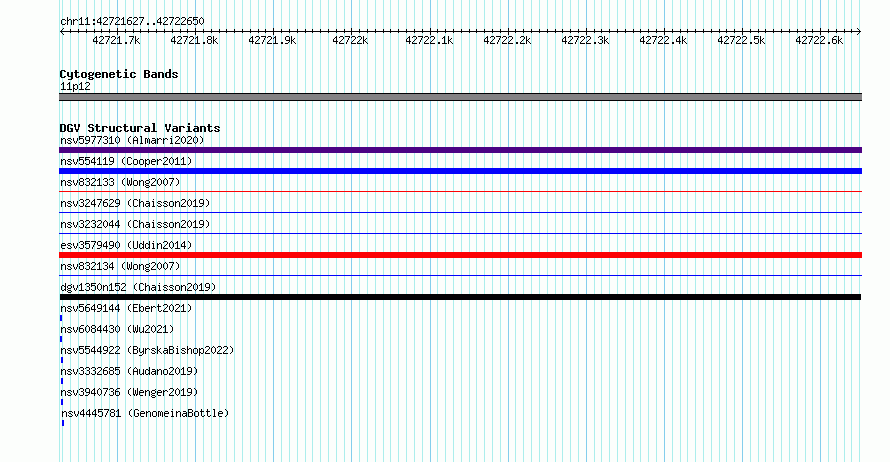The image size is (890, 462).
Task: Click the 42722.1k ruler label
Action: click(x=429, y=40)
